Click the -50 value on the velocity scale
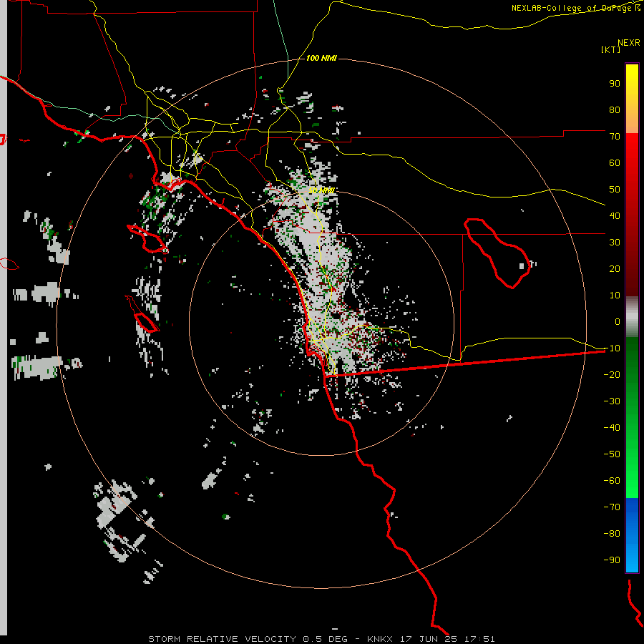The width and height of the screenshot is (644, 644). click(612, 454)
